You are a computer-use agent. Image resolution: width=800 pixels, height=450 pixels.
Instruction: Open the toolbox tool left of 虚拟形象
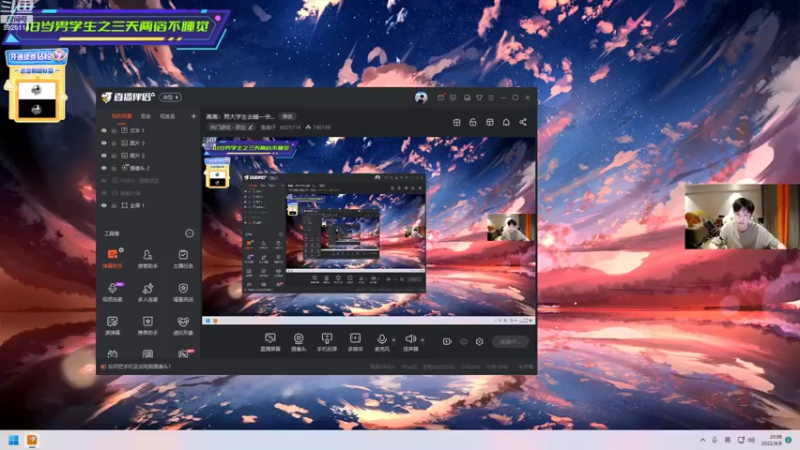tap(147, 325)
